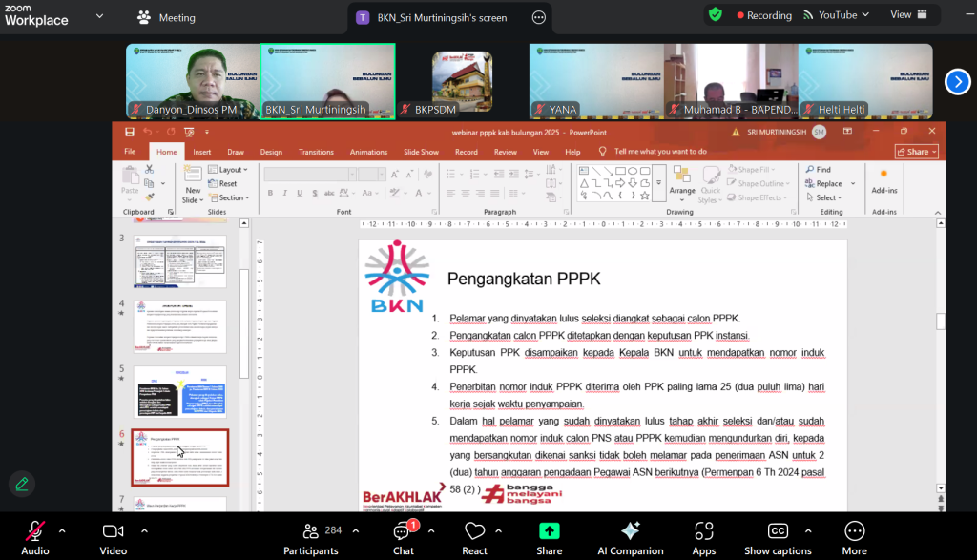Click the encryption shield icon

click(x=715, y=15)
